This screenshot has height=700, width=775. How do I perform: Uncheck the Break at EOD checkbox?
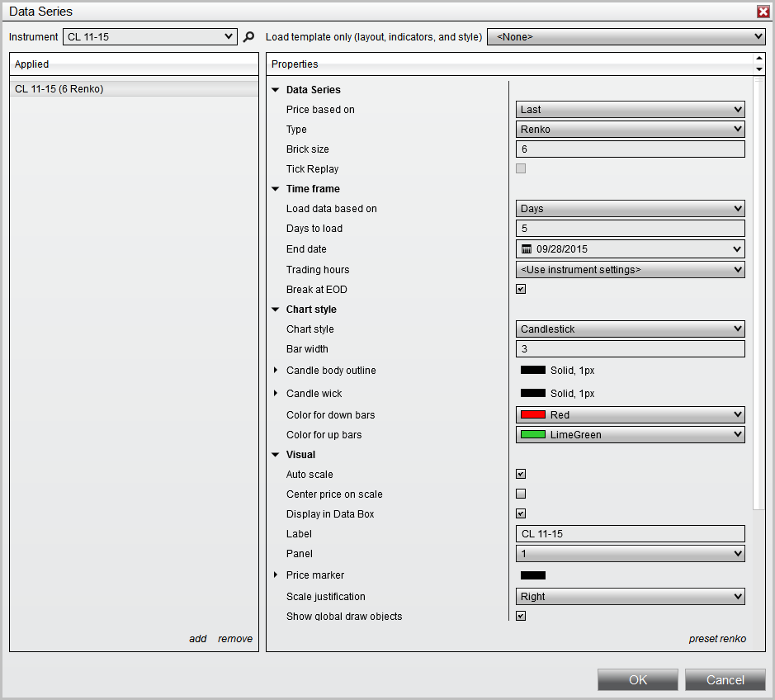point(521,289)
